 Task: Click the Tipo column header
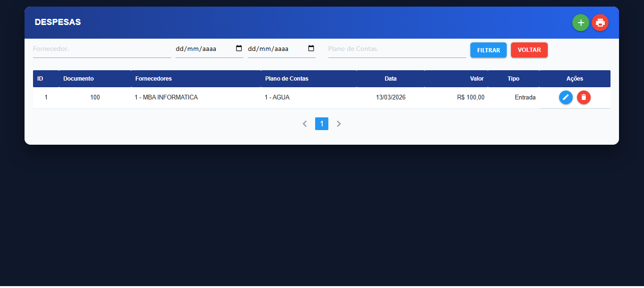[513, 79]
